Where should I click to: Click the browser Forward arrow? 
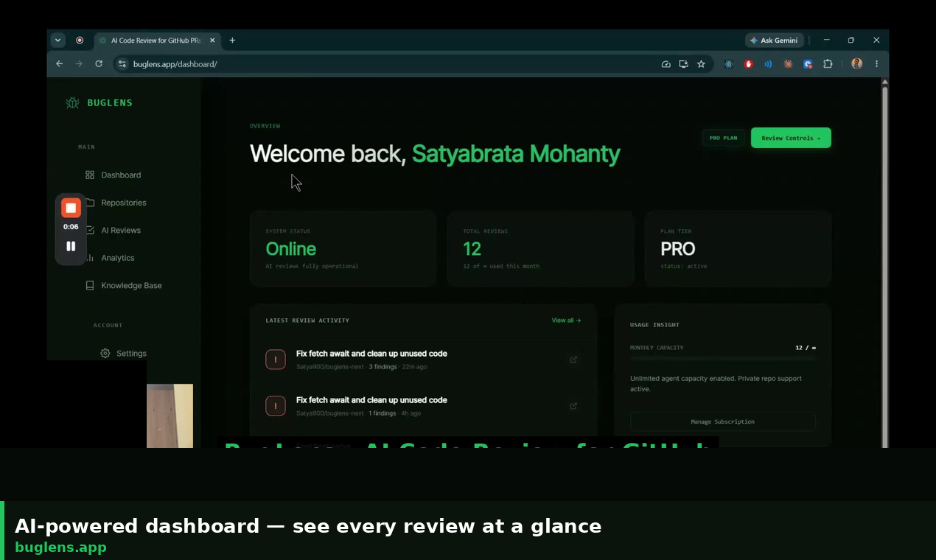[x=79, y=64]
